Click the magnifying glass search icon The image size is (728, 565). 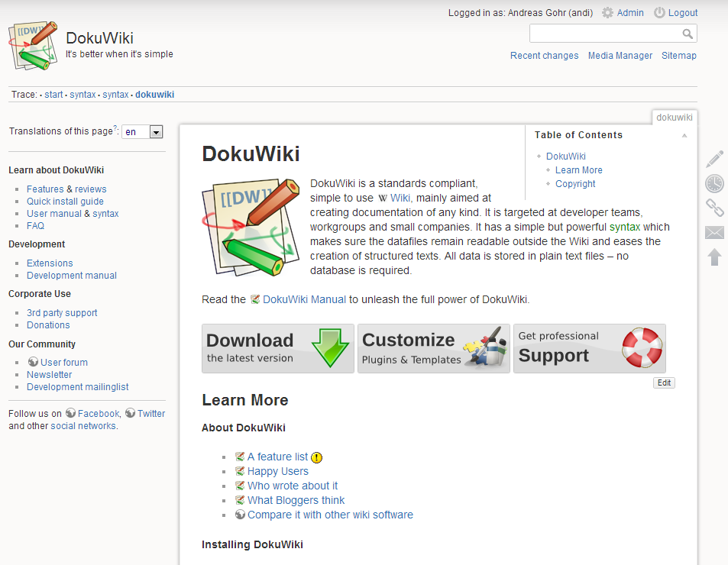pyautogui.click(x=688, y=34)
